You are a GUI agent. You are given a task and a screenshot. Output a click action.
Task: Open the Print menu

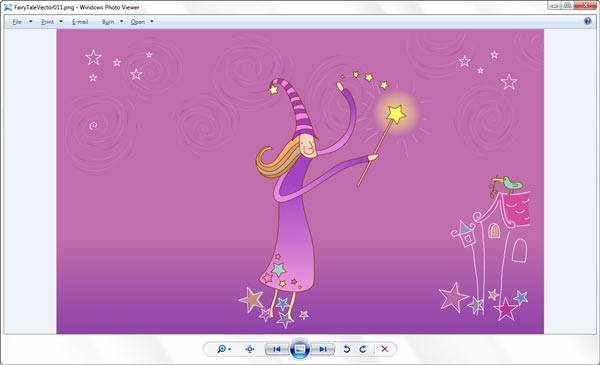pos(47,22)
